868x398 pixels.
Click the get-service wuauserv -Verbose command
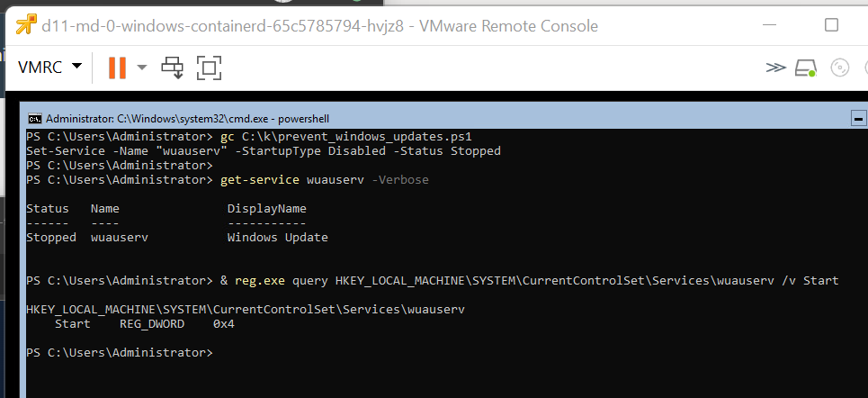pyautogui.click(x=325, y=179)
